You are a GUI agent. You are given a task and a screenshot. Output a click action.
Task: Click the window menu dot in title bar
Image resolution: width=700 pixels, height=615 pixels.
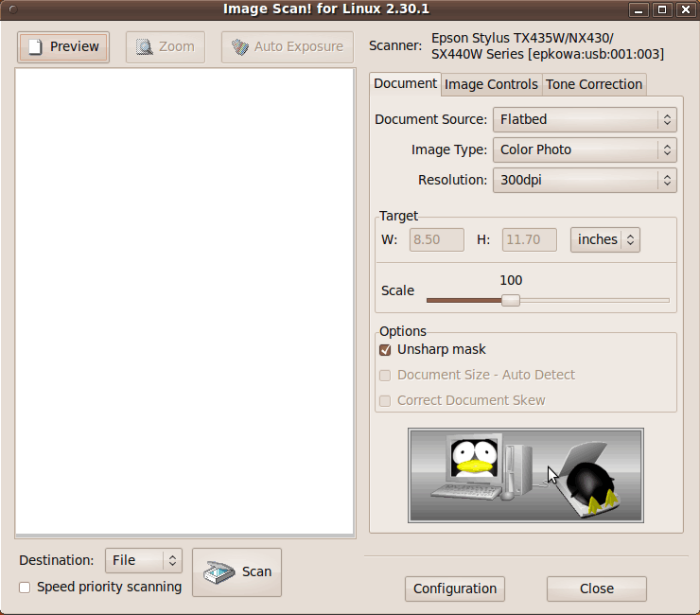click(13, 9)
